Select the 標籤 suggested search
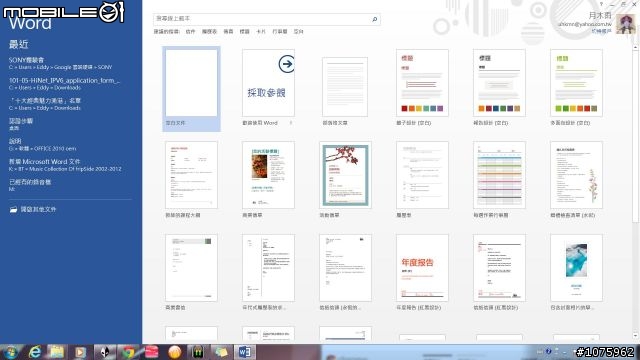 click(x=244, y=31)
